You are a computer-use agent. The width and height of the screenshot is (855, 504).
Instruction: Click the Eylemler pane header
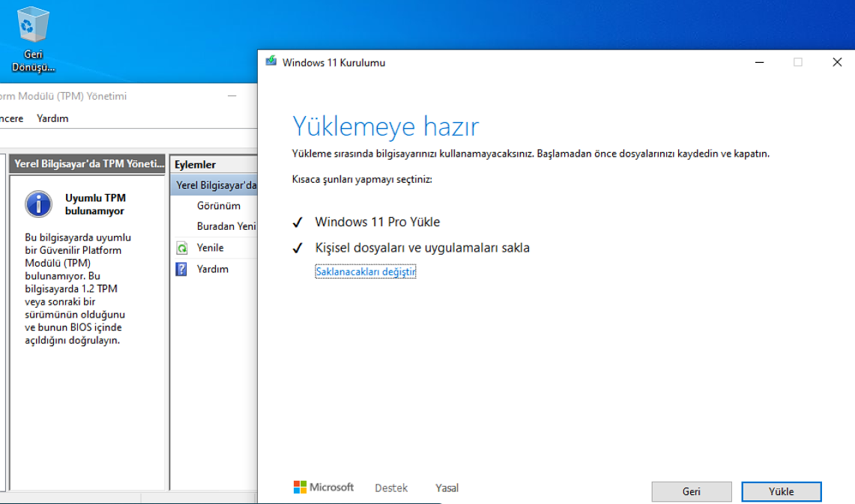pyautogui.click(x=214, y=165)
